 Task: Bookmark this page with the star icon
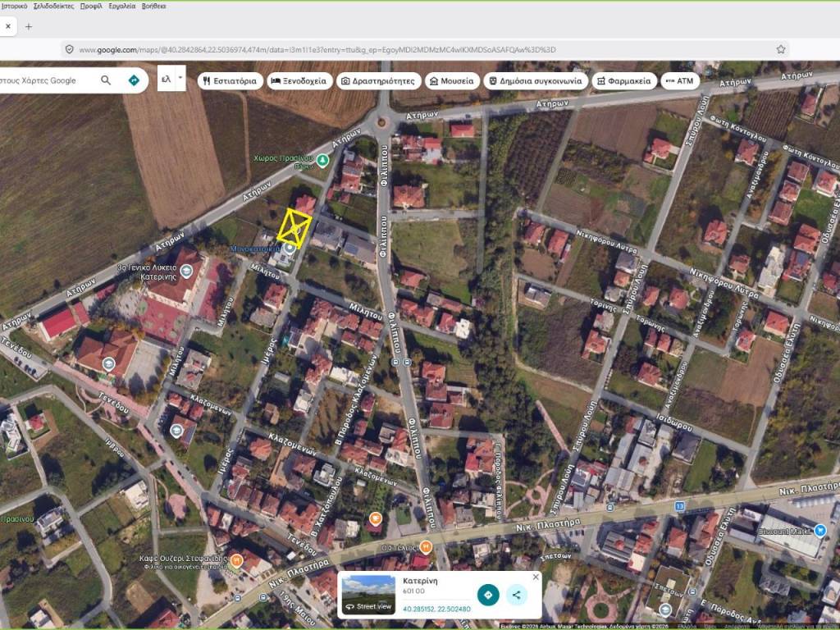[781, 49]
